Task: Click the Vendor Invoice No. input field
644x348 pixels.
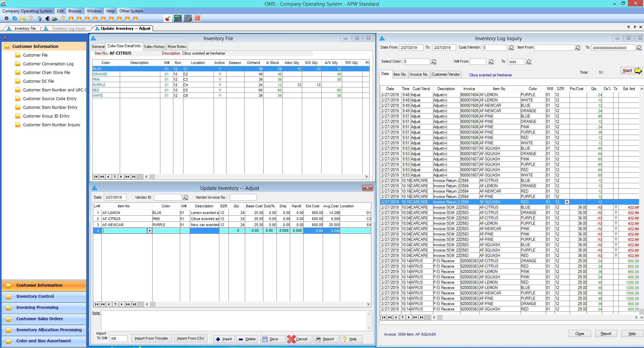Action: point(243,197)
